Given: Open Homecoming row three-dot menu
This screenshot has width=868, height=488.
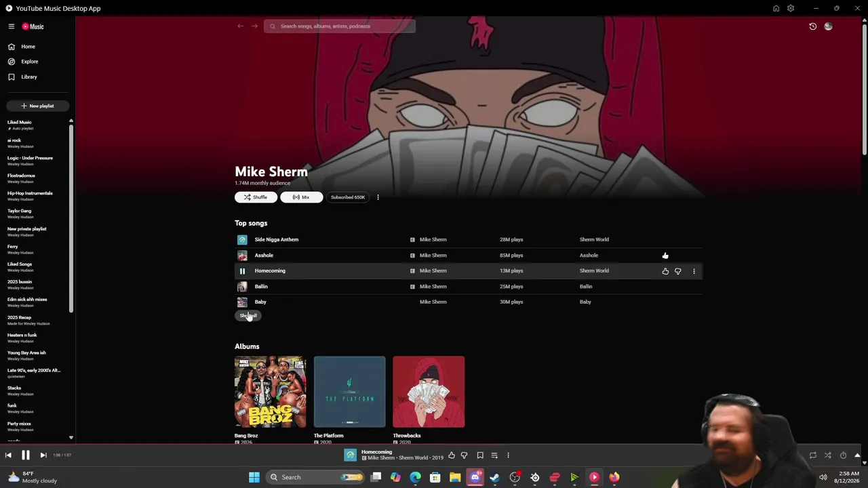Looking at the screenshot, I should tap(694, 271).
